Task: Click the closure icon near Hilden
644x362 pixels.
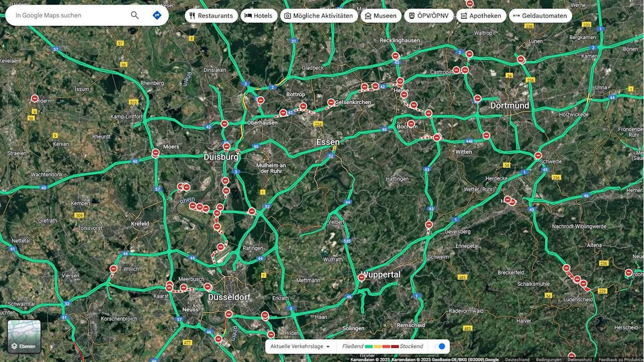Action: [271, 334]
